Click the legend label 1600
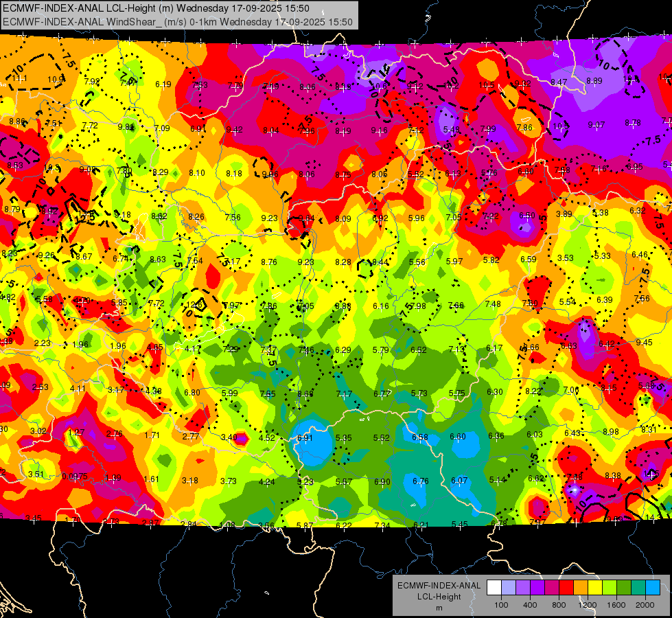The width and height of the screenshot is (672, 618). point(616,605)
